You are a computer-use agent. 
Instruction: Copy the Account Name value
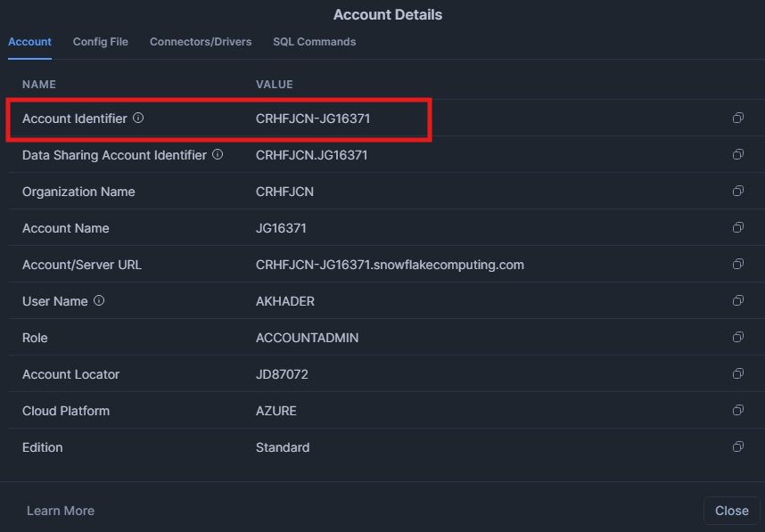[737, 228]
